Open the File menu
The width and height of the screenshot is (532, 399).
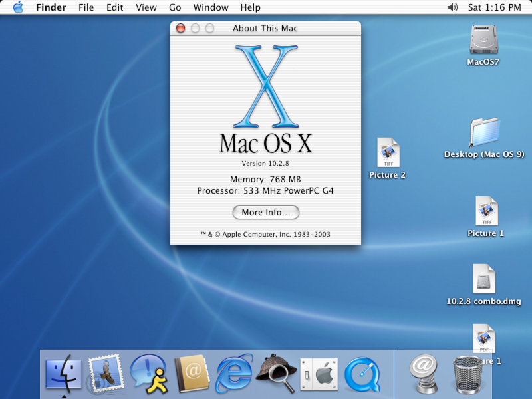click(x=86, y=7)
